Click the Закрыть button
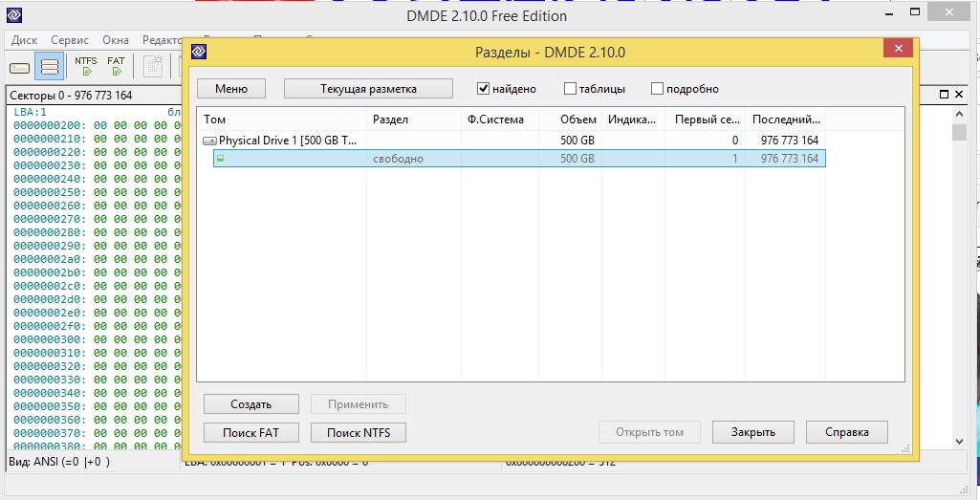The height and width of the screenshot is (500, 980). 753,432
